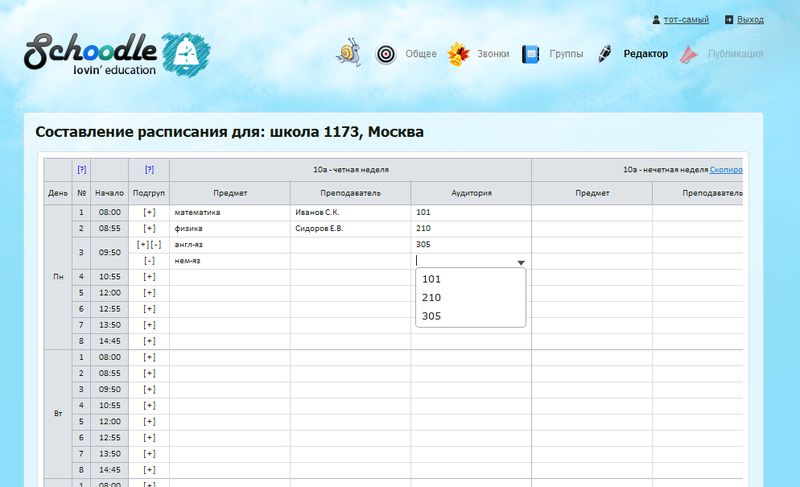Click the pen icon beside Редактор
This screenshot has height=487, width=800.
point(605,54)
